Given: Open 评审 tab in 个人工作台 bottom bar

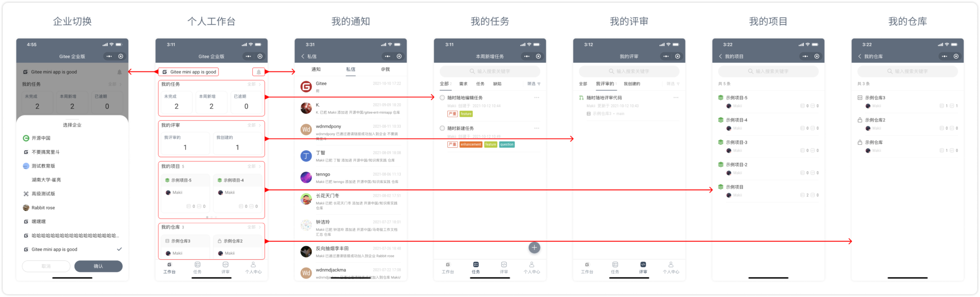Looking at the screenshot, I should tap(225, 268).
